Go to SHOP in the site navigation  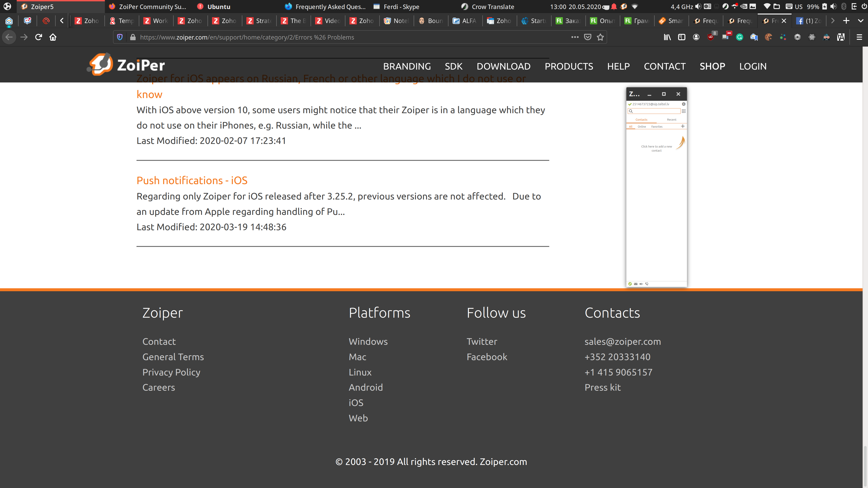(x=712, y=66)
